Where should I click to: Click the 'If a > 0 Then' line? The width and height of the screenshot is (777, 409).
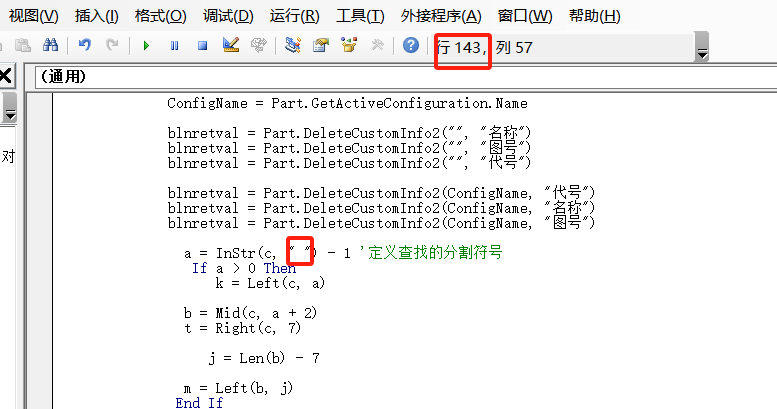(x=244, y=268)
